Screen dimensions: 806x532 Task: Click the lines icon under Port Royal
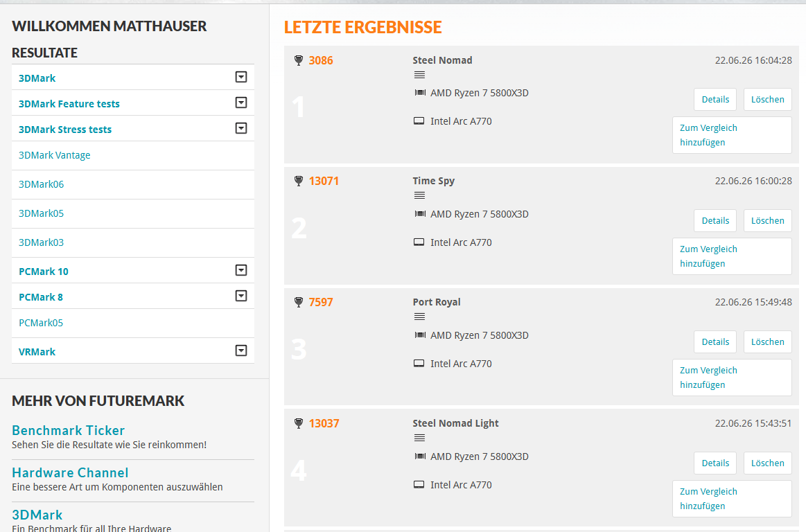(x=419, y=317)
